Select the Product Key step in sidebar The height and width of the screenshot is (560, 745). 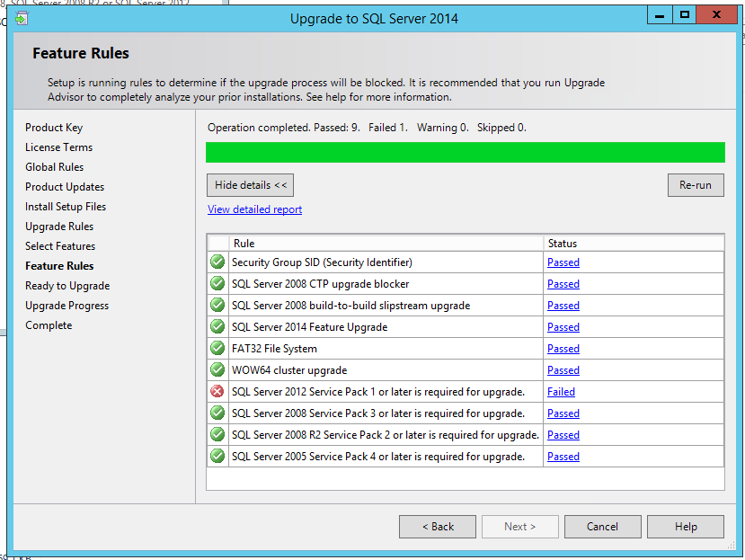(54, 128)
